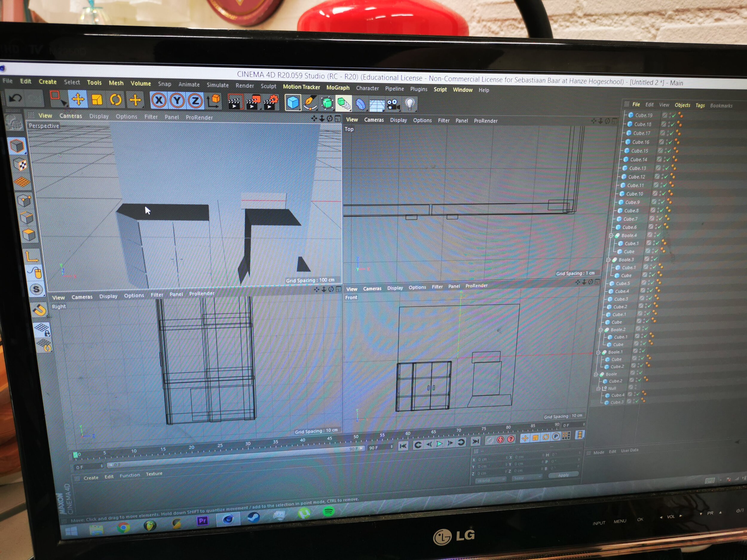The height and width of the screenshot is (560, 747).
Task: Toggle coordinate system icon
Action: (x=214, y=101)
